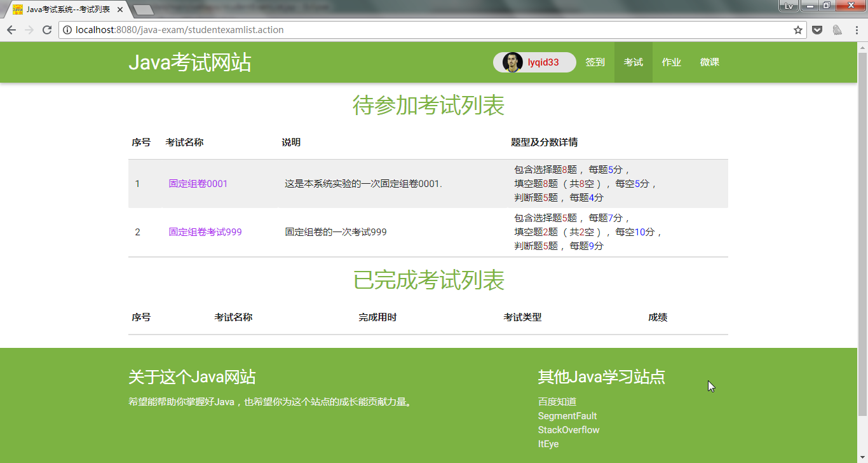
Task: Open the exam 固定组卷0001
Action: [x=198, y=184]
